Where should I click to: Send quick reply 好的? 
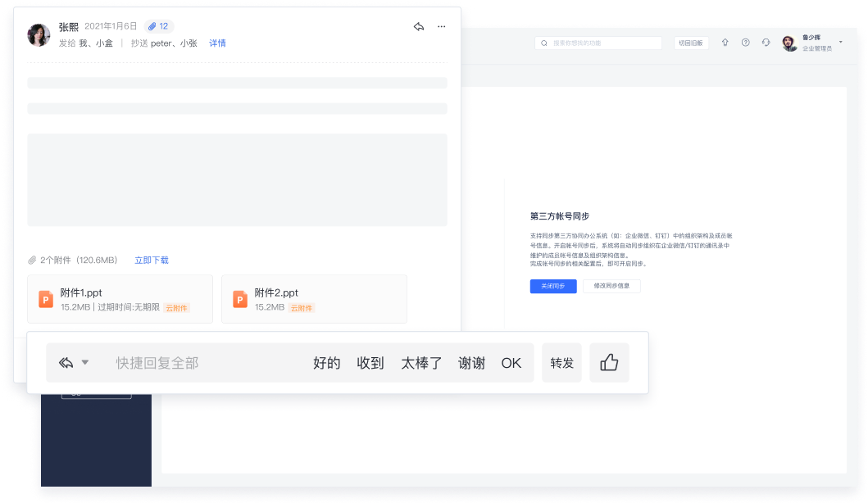pyautogui.click(x=326, y=363)
